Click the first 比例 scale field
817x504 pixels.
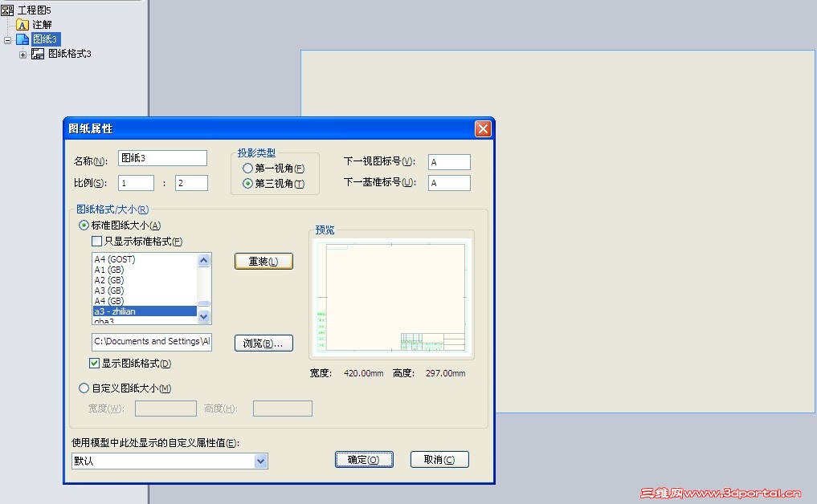[x=136, y=183]
